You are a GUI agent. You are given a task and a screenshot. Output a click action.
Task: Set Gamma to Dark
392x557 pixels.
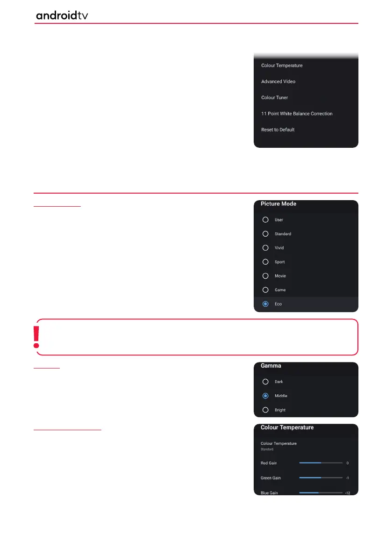265,382
